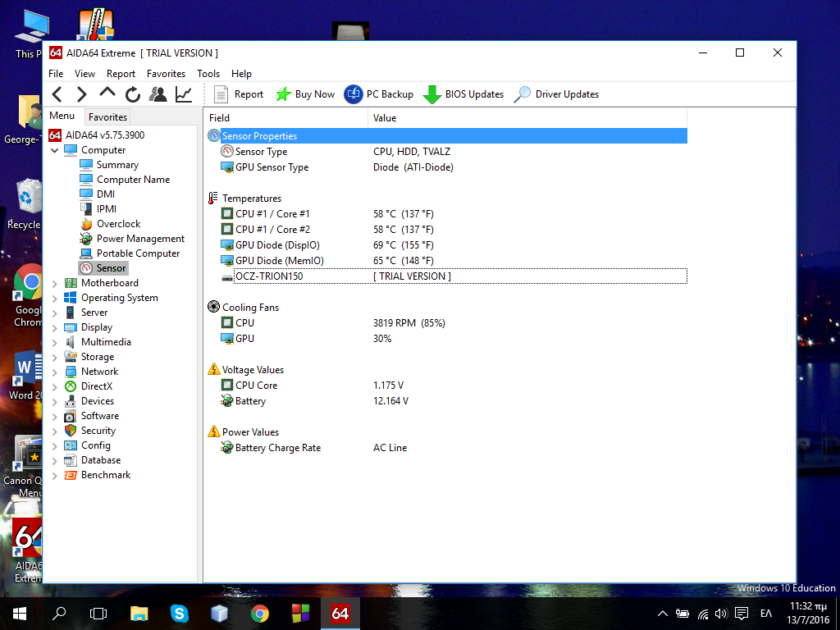Screen dimensions: 840x630
Task: Click the Field column header
Action: [x=286, y=118]
